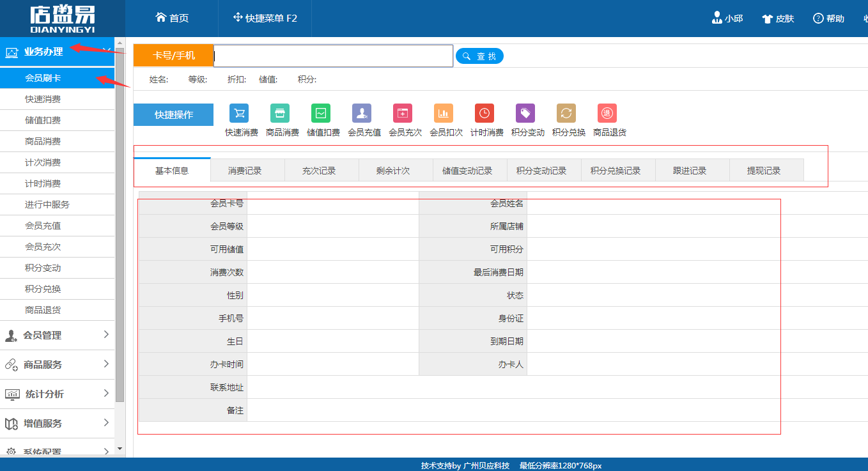Open 会员充次 in the sidebar
The image size is (868, 471).
point(57,247)
